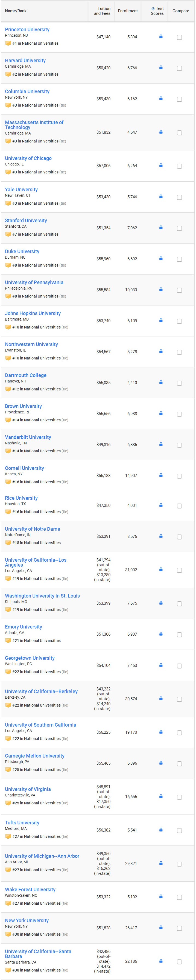Sort by the Enrollment column header
196x980 pixels.
click(x=128, y=11)
